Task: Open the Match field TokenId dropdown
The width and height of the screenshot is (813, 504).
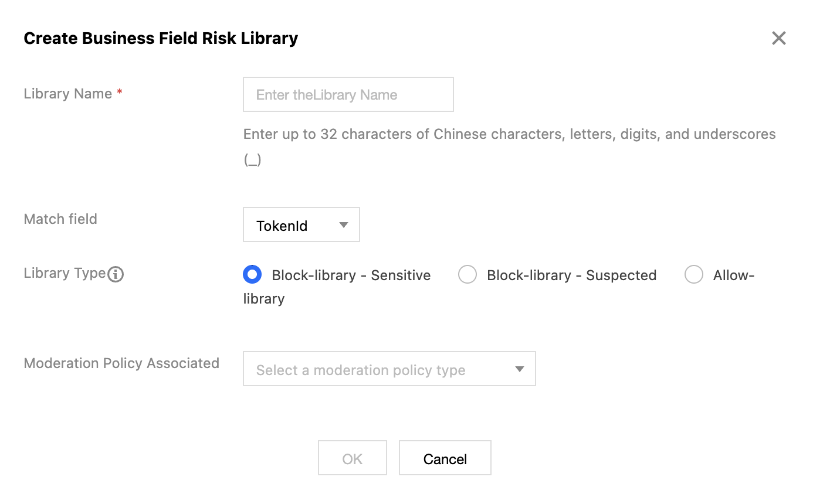Action: pos(301,225)
